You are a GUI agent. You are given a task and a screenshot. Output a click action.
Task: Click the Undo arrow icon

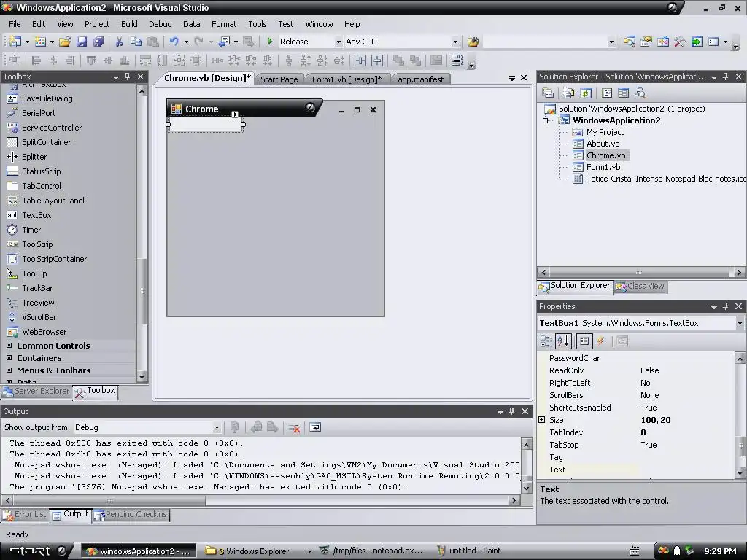[174, 42]
